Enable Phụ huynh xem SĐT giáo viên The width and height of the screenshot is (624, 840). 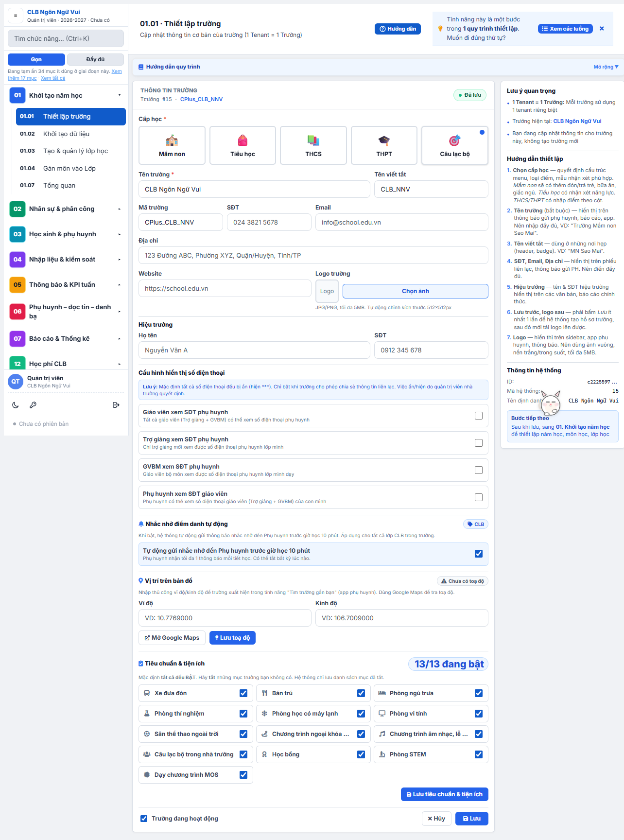[479, 497]
